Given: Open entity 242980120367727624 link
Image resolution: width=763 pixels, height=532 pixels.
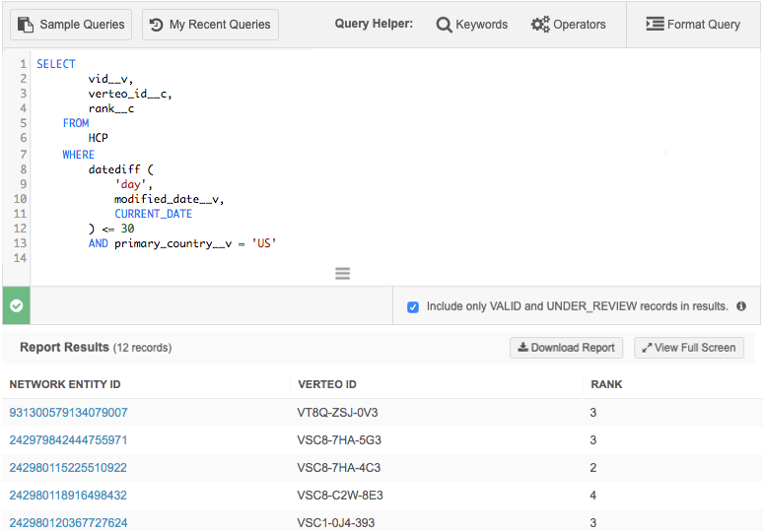Looking at the screenshot, I should pos(68,522).
